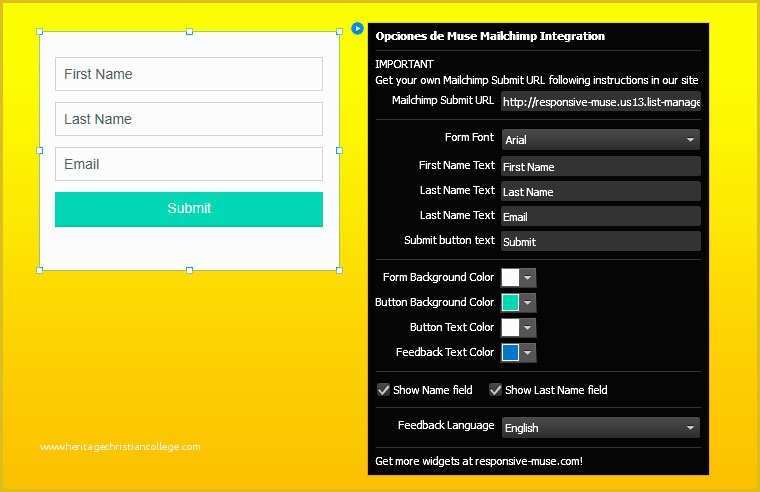
Task: Click the 'Feedback Text Color' label
Action: [444, 352]
